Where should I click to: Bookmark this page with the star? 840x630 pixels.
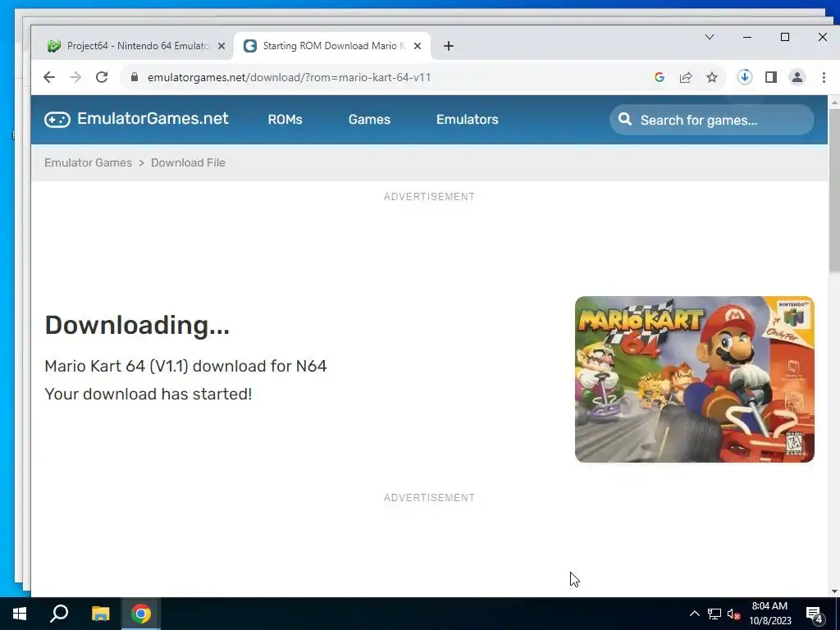click(712, 77)
